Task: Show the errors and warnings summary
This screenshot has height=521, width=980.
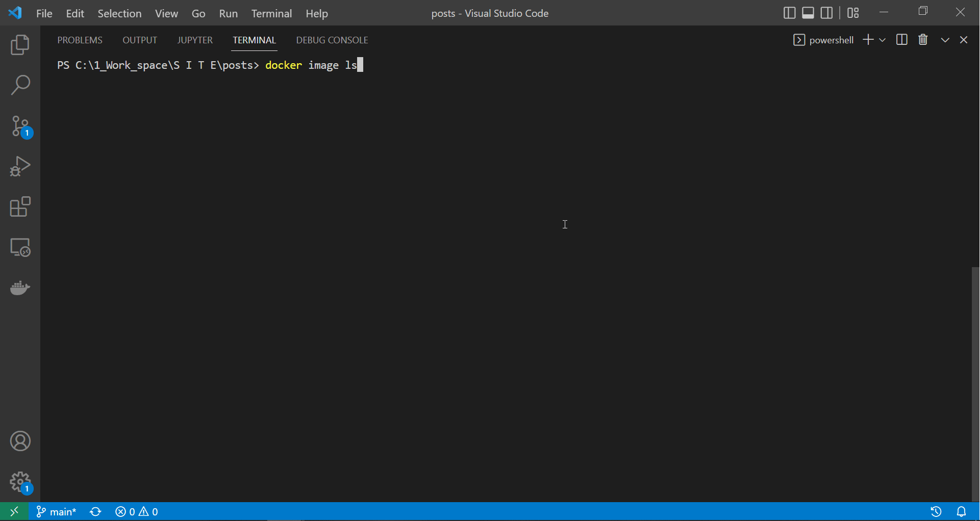Action: [136, 512]
